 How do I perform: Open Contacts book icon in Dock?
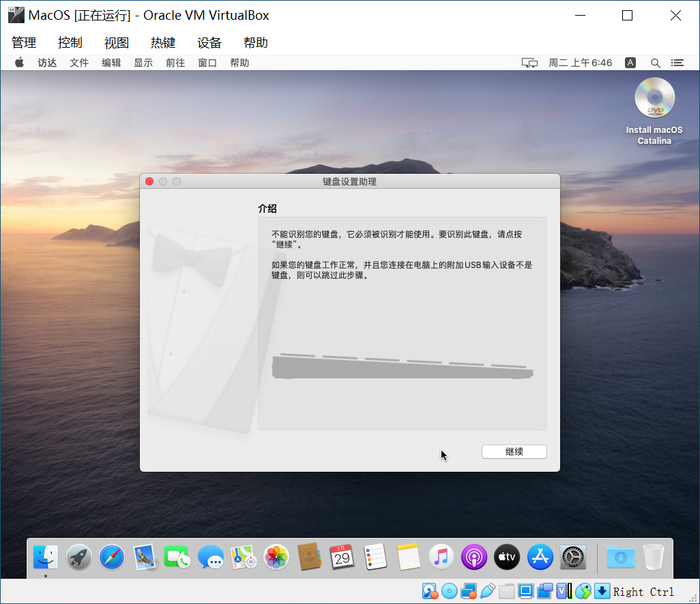click(x=309, y=558)
